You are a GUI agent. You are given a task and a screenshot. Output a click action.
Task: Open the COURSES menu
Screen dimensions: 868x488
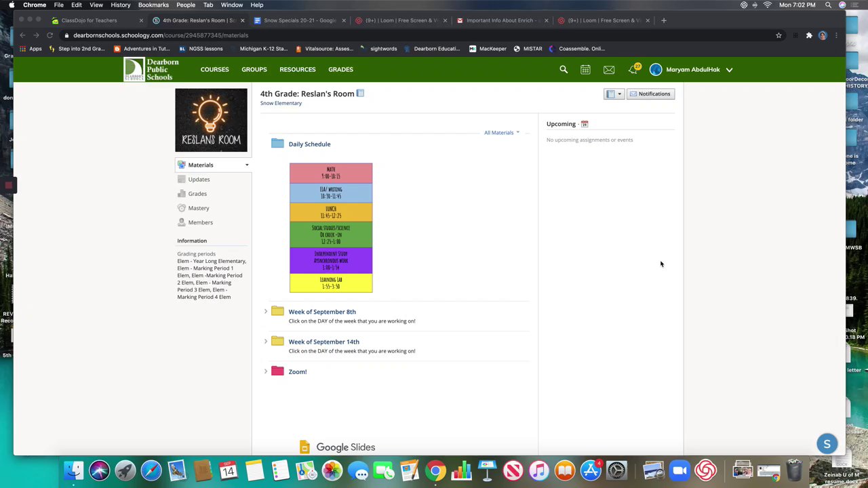214,69
